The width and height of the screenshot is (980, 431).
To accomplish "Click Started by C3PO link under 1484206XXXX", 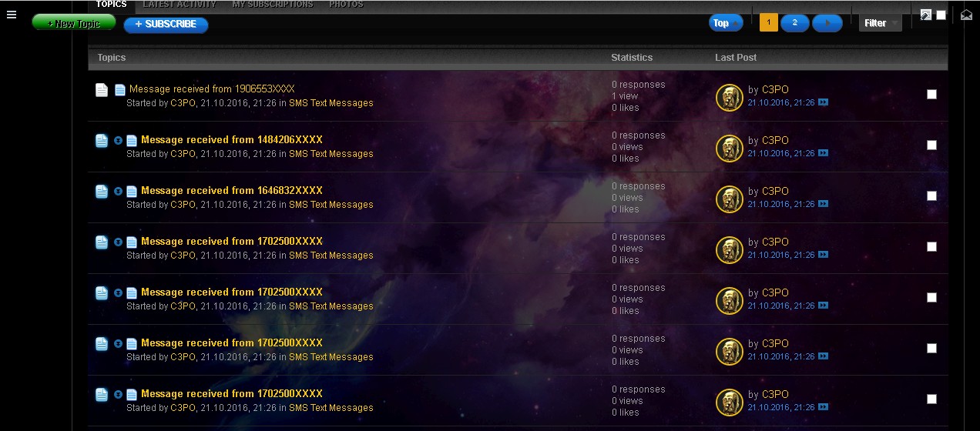I will click(183, 154).
